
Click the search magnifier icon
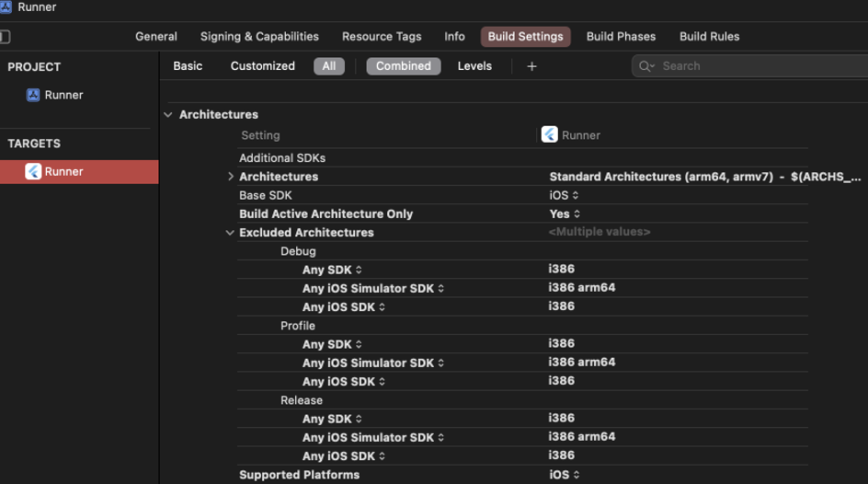646,66
